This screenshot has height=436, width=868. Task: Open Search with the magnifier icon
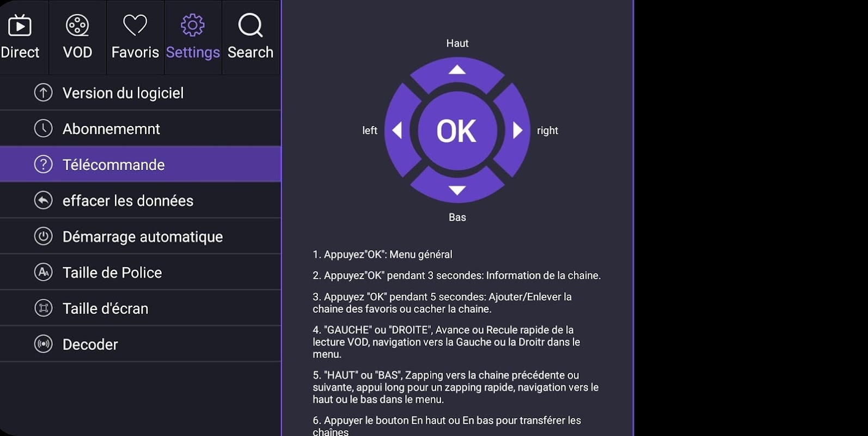250,26
